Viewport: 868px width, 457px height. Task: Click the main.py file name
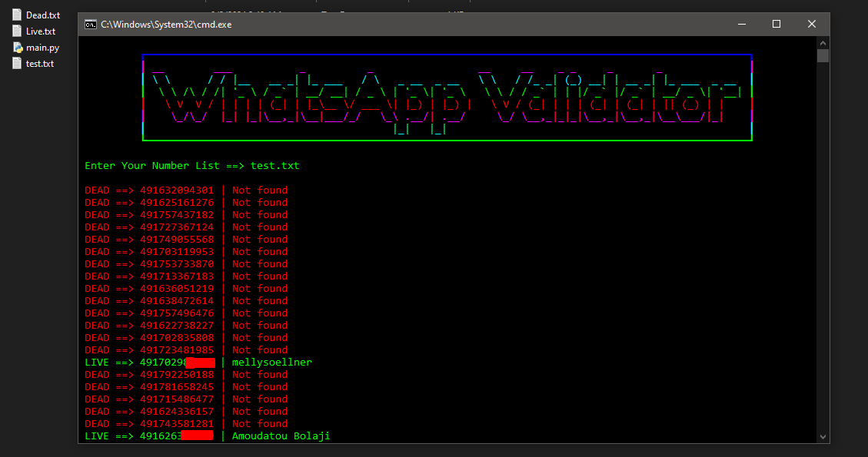click(42, 48)
